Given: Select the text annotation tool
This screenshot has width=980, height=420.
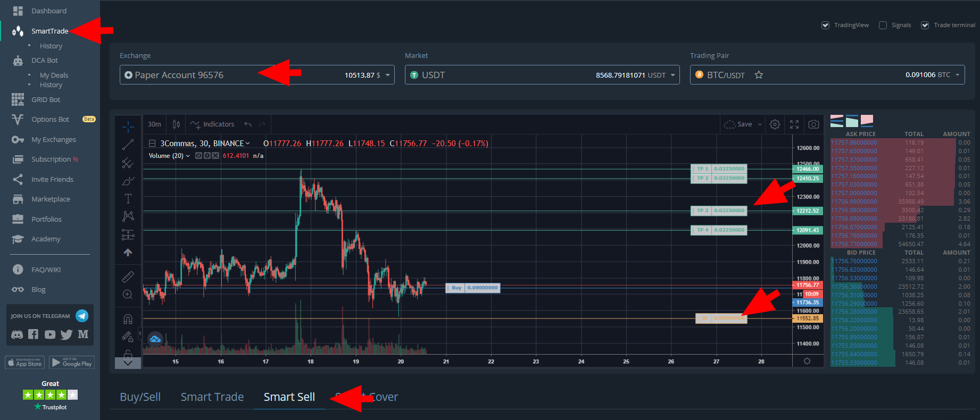Looking at the screenshot, I should click(128, 199).
